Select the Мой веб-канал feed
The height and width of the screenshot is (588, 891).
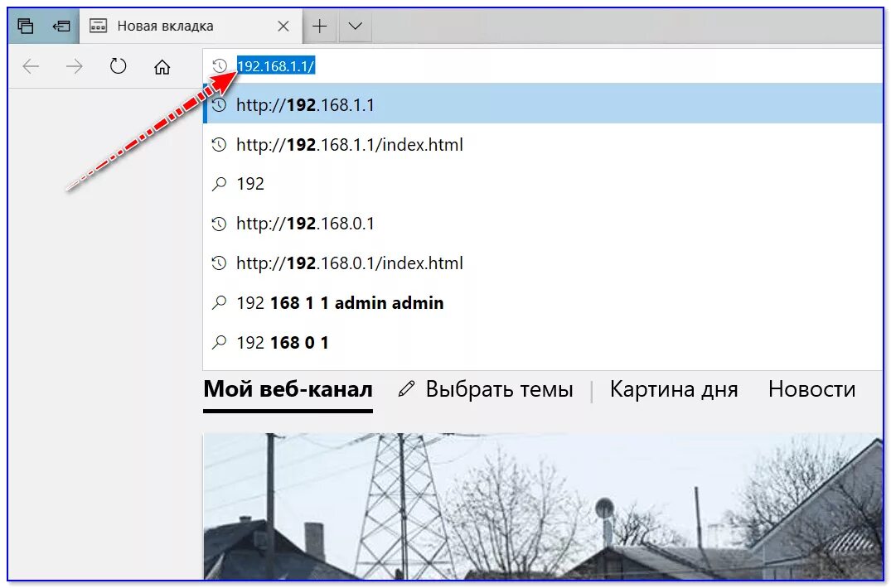288,388
